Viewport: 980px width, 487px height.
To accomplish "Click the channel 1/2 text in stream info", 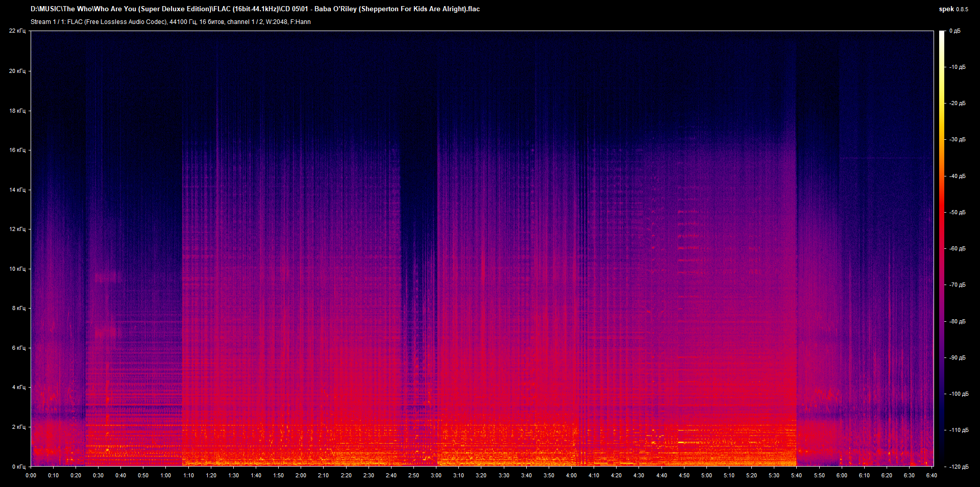I will click(246, 22).
